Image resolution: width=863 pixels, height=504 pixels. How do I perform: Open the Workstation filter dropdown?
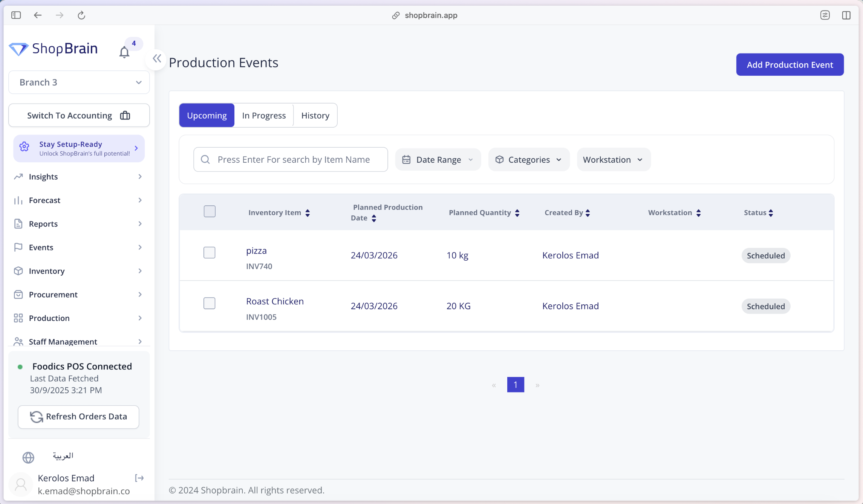613,159
